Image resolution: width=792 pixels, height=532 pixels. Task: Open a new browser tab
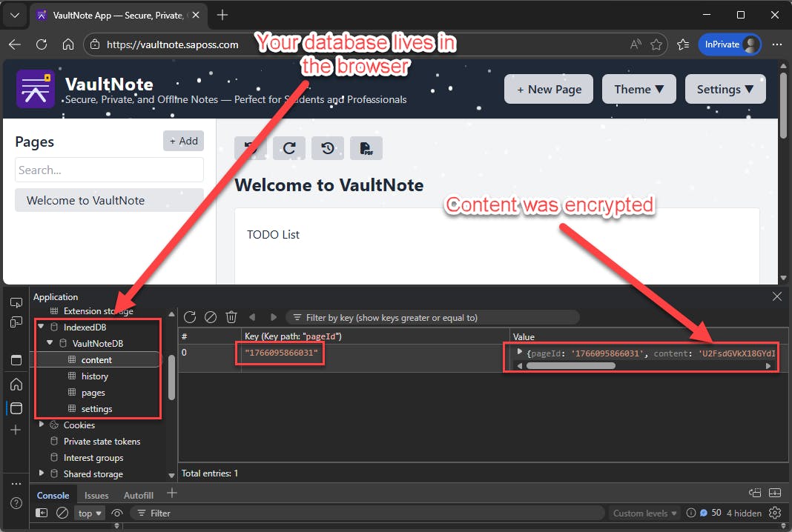[222, 15]
